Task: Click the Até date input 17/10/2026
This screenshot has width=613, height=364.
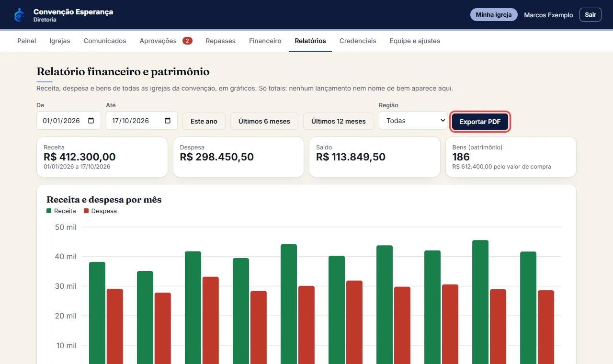Action: coord(142,121)
